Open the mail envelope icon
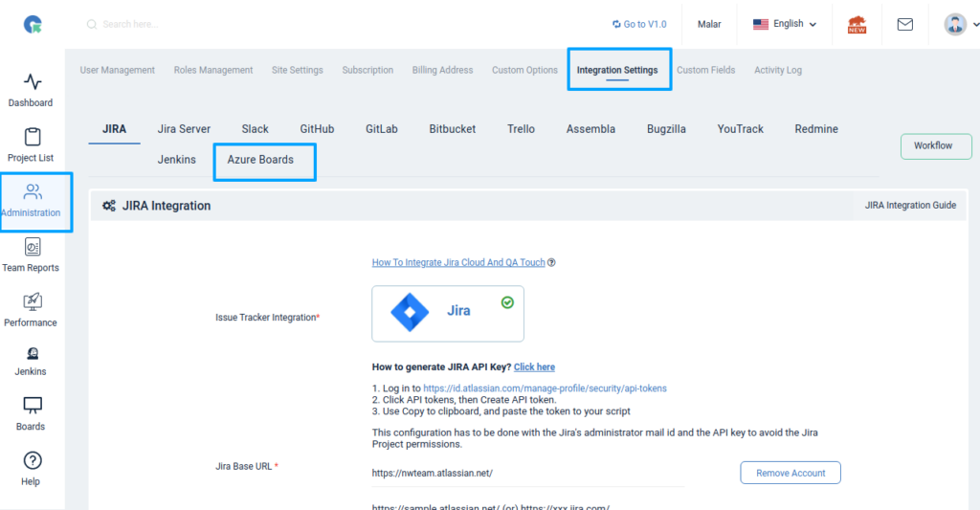This screenshot has height=510, width=980. (x=904, y=24)
